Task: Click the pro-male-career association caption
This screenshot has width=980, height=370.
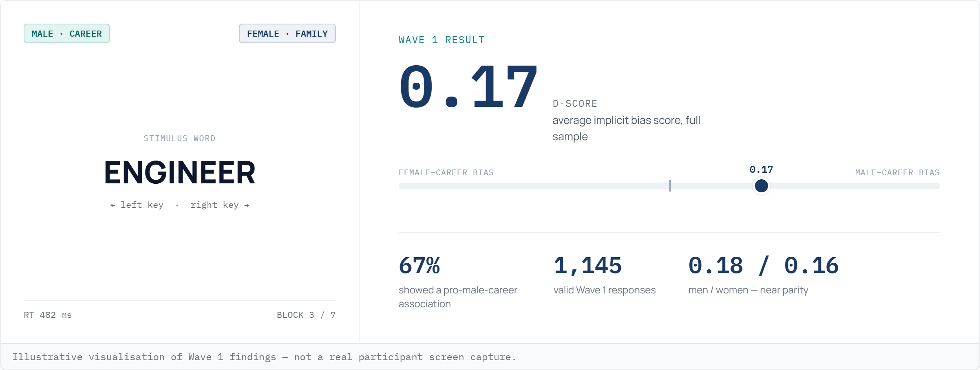Action: pyautogui.click(x=458, y=297)
